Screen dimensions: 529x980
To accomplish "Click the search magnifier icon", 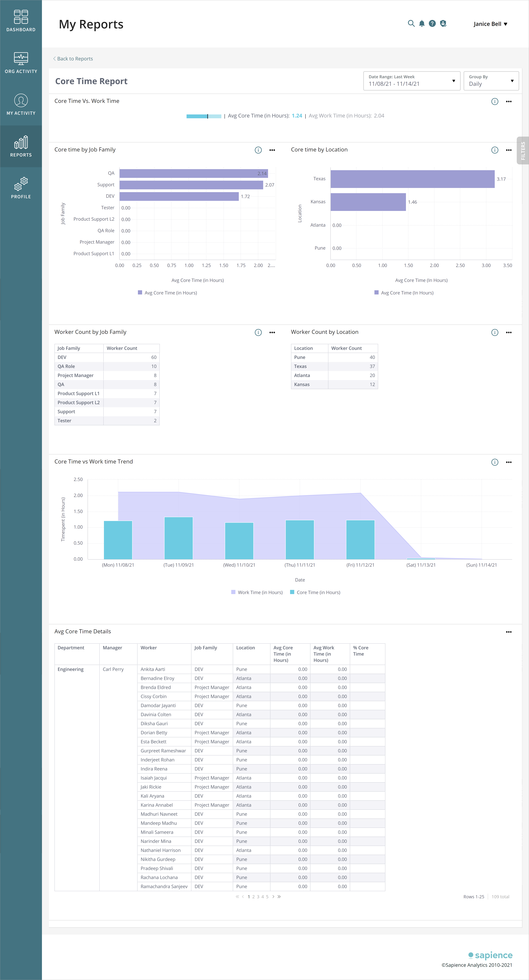I will click(x=411, y=24).
